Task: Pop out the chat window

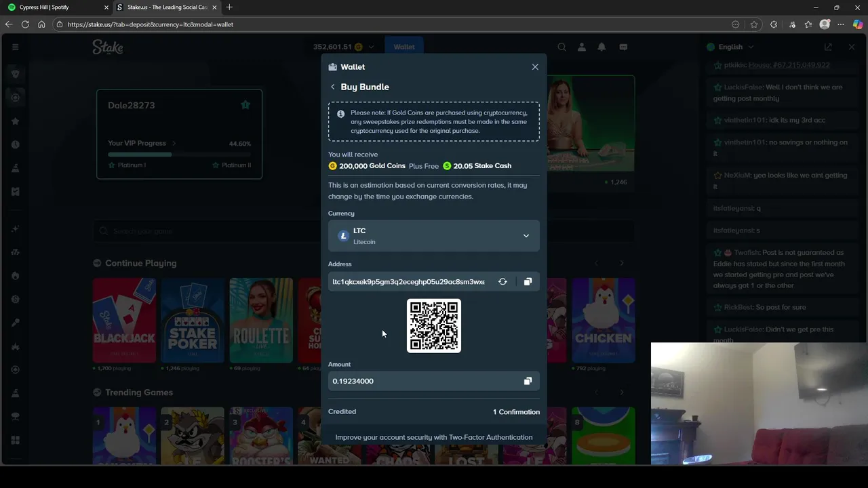Action: pyautogui.click(x=828, y=47)
